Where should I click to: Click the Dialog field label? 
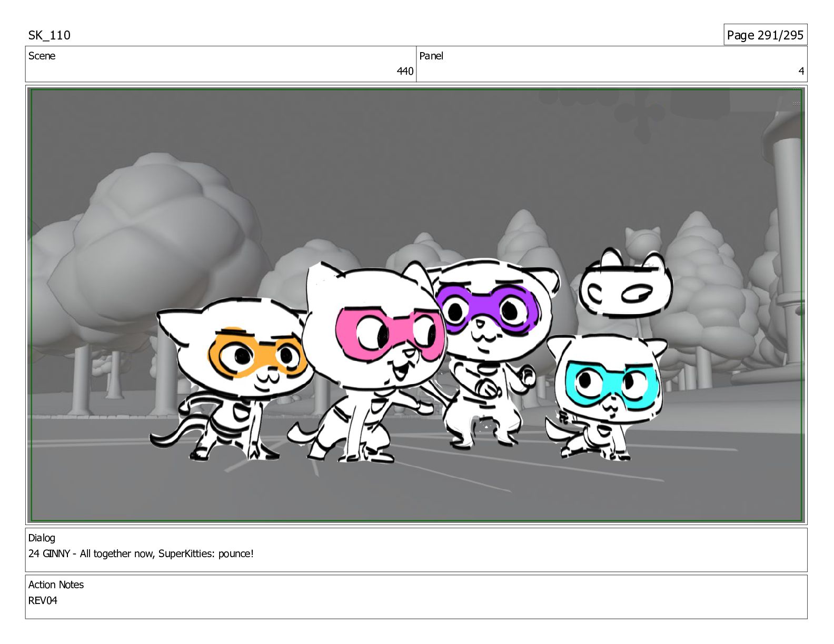(42, 538)
